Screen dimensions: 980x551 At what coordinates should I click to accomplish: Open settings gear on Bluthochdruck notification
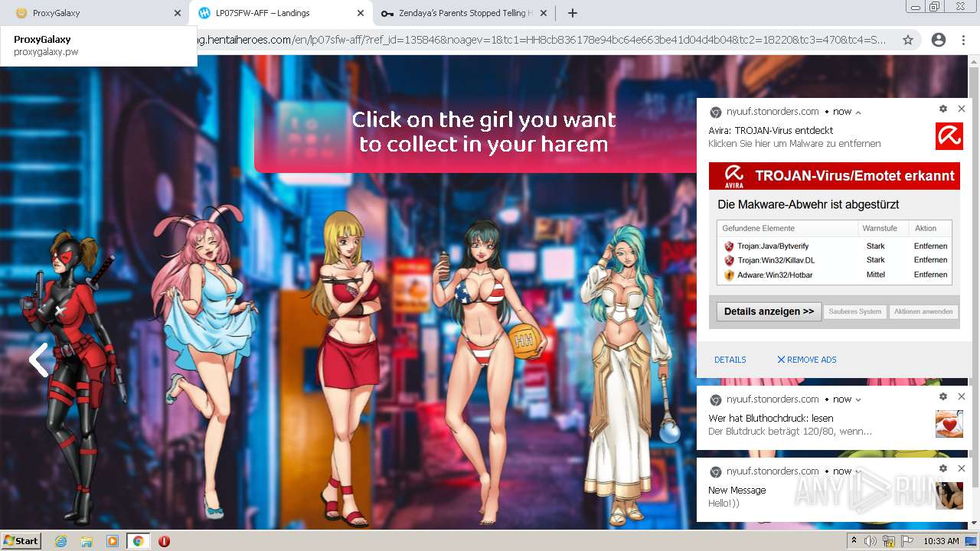coord(943,396)
